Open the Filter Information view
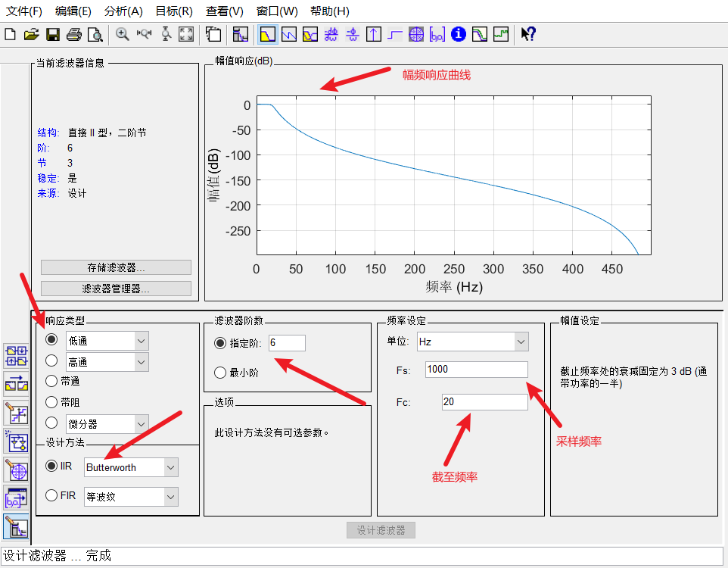728x568 pixels. [459, 34]
